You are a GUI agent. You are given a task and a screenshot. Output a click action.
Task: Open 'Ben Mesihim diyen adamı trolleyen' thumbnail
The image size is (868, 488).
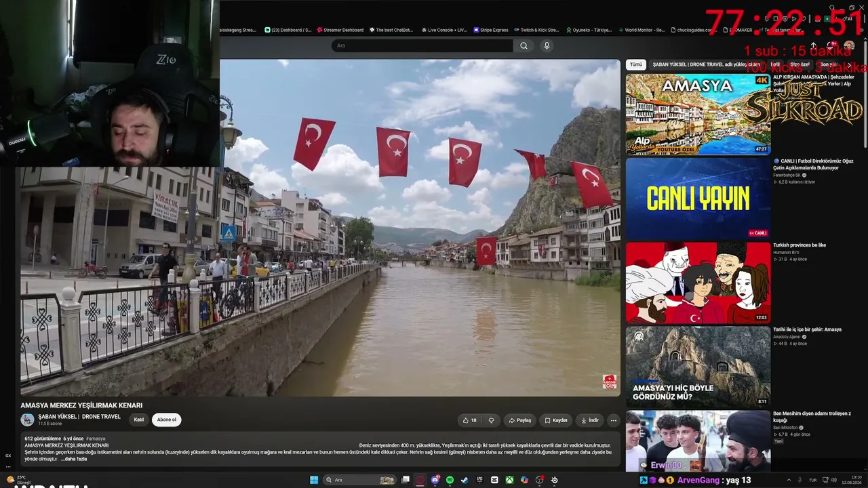pos(698,441)
